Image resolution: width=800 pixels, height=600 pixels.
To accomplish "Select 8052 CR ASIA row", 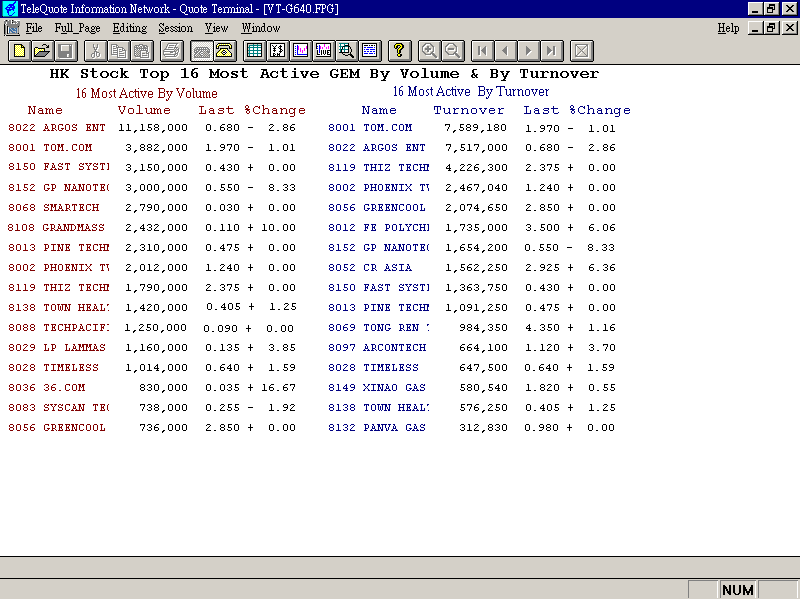I will click(x=472, y=267).
